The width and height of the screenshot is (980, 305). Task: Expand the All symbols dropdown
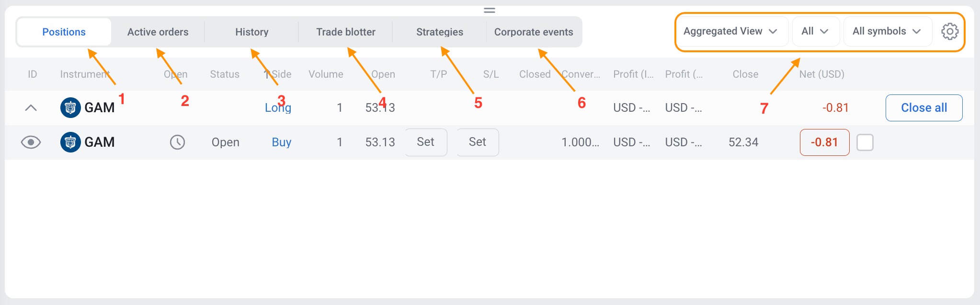click(x=887, y=32)
